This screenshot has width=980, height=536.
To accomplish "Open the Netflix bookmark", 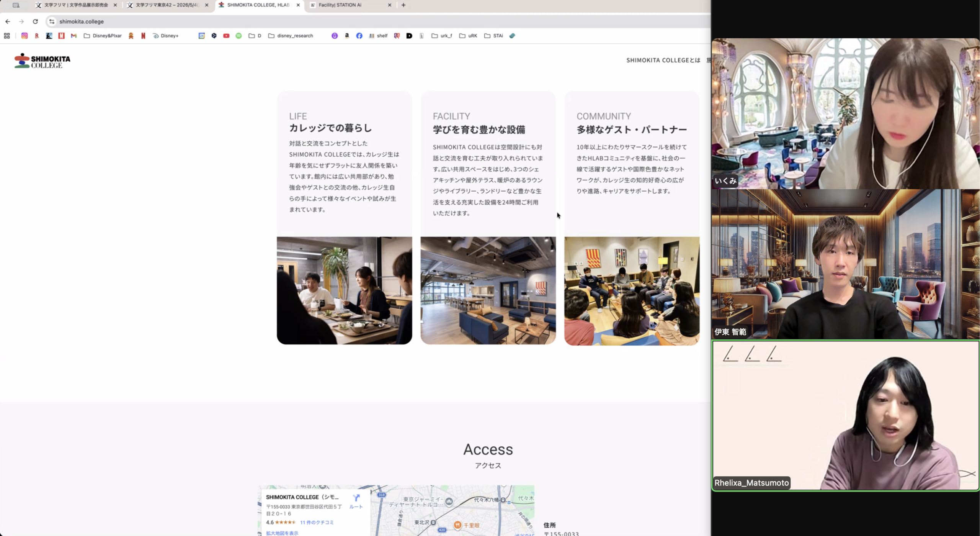I will coord(143,36).
